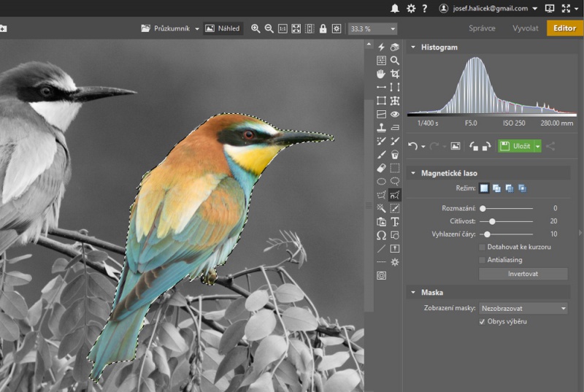Select the Ellipse Selection tool
The width and height of the screenshot is (584, 392).
(381, 181)
